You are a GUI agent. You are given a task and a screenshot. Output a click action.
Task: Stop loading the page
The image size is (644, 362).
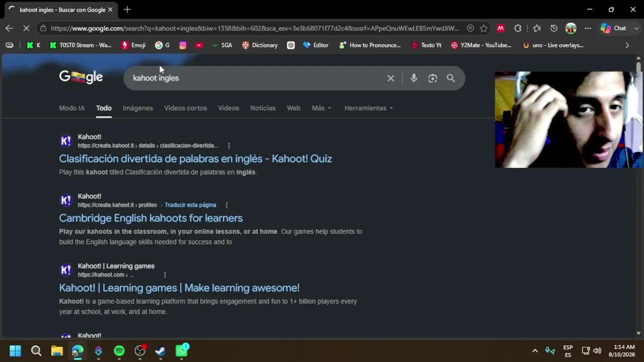click(26, 28)
